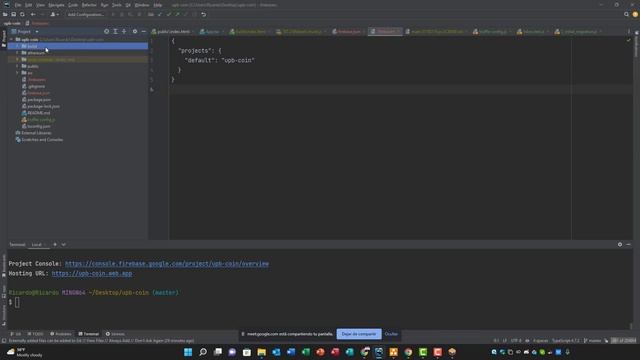Select README.md in project tree
The width and height of the screenshot is (640, 360).
coord(39,113)
